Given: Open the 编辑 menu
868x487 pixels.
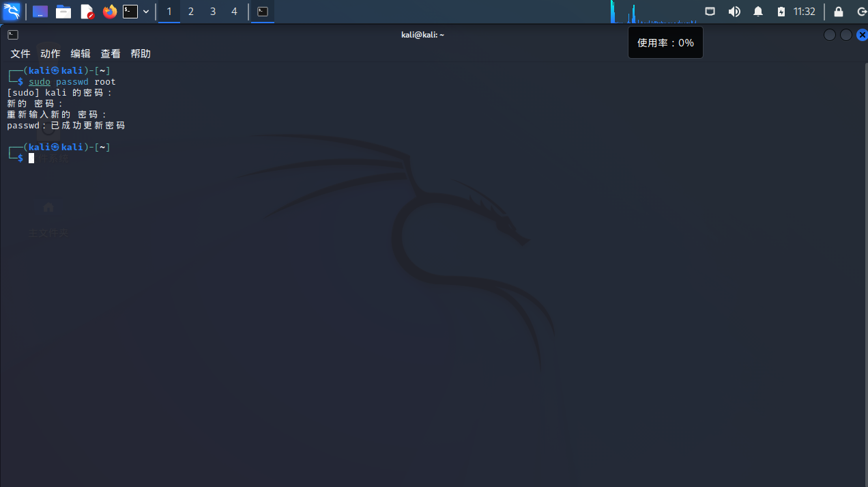Looking at the screenshot, I should coord(81,53).
